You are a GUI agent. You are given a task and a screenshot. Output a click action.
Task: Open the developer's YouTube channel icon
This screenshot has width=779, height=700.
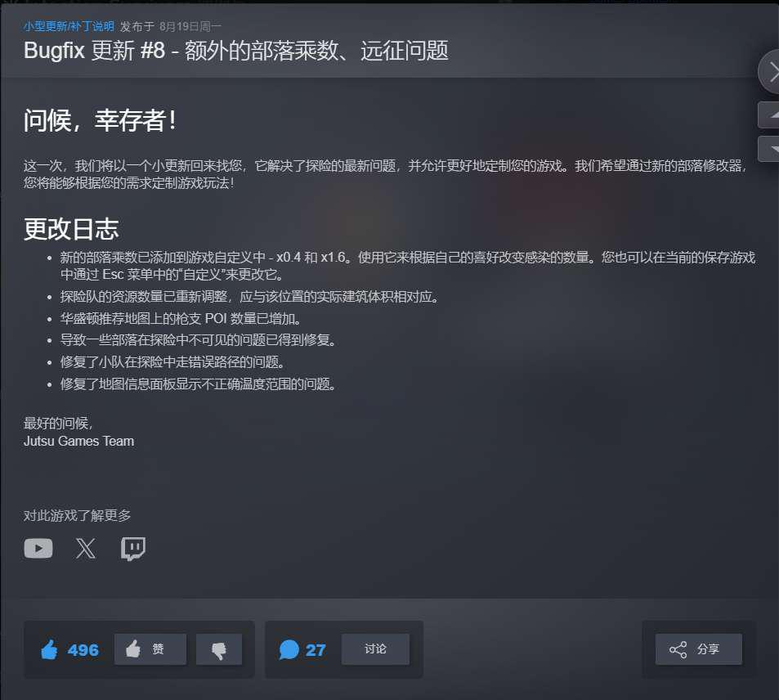click(38, 549)
